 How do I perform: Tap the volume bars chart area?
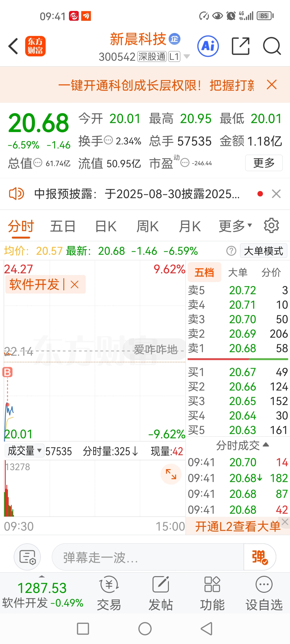coord(95,488)
